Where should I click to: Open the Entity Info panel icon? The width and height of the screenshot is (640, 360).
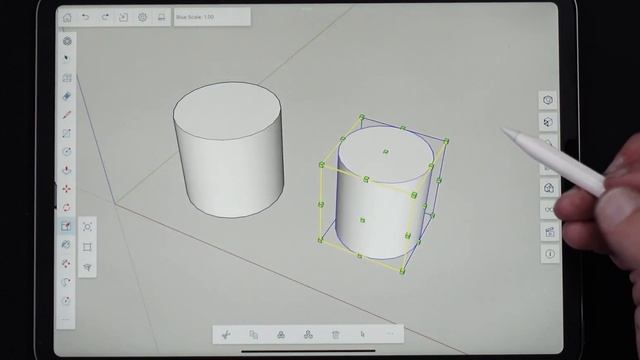click(550, 254)
